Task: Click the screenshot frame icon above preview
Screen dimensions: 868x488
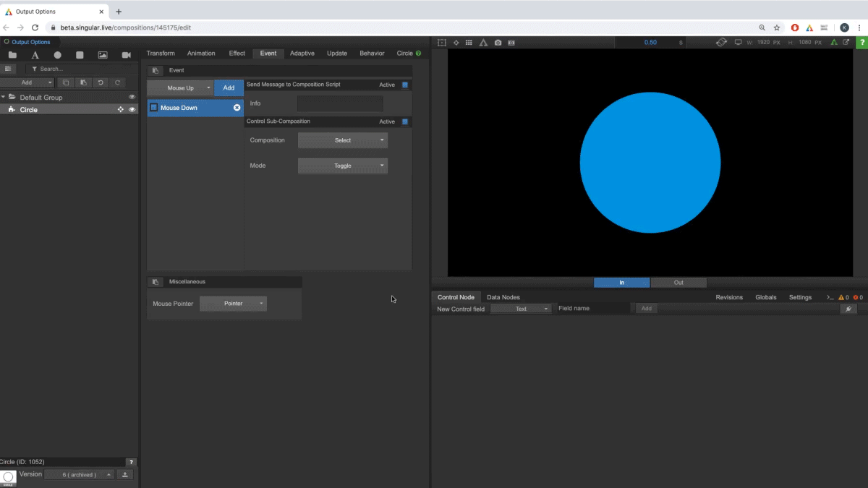Action: [511, 43]
